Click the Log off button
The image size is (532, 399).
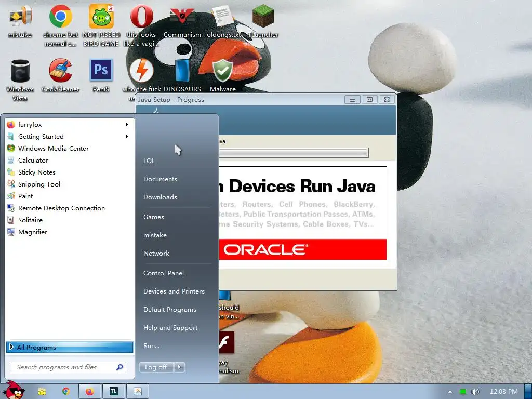click(x=156, y=367)
